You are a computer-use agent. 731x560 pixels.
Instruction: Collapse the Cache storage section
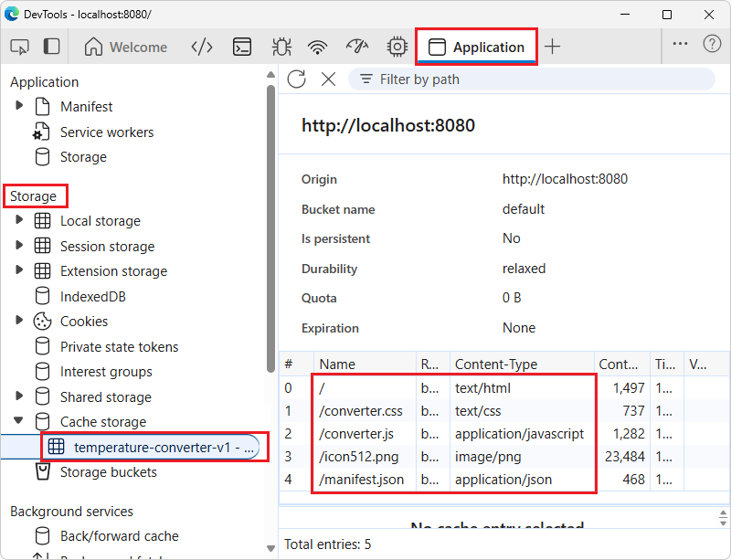(20, 421)
